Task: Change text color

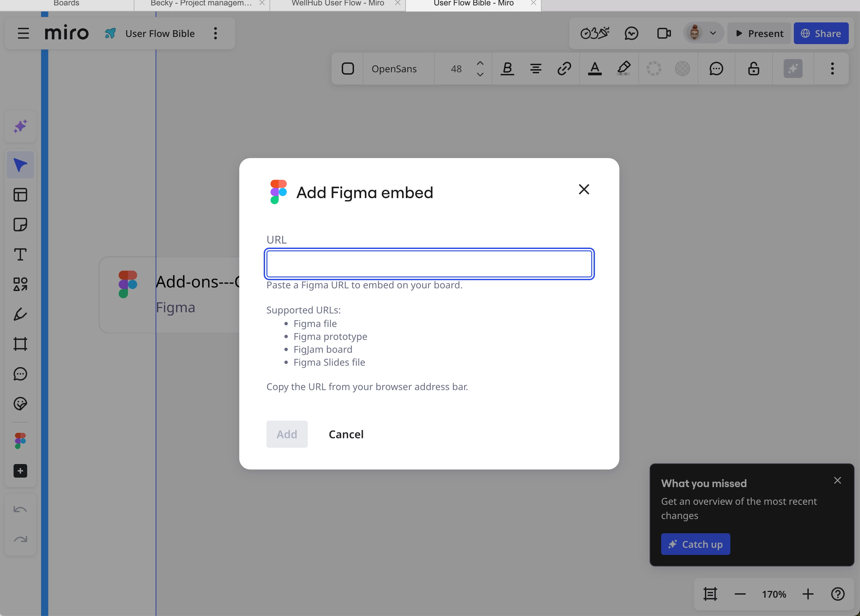Action: (x=595, y=69)
